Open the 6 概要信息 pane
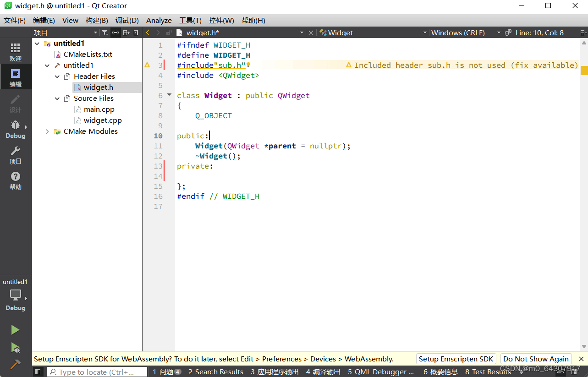The width and height of the screenshot is (588, 377). point(440,372)
